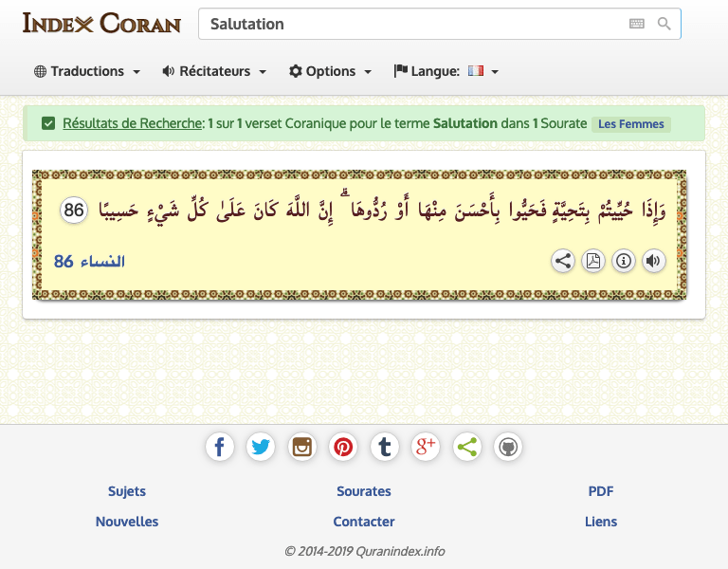Click the search magnifier icon
The width and height of the screenshot is (728, 569).
pyautogui.click(x=664, y=24)
